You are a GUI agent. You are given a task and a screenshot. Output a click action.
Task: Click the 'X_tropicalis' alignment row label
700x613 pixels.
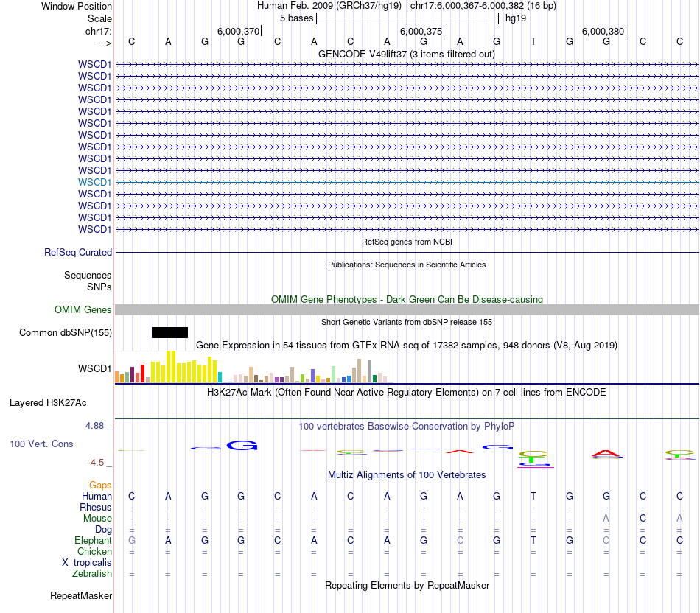[x=87, y=563]
